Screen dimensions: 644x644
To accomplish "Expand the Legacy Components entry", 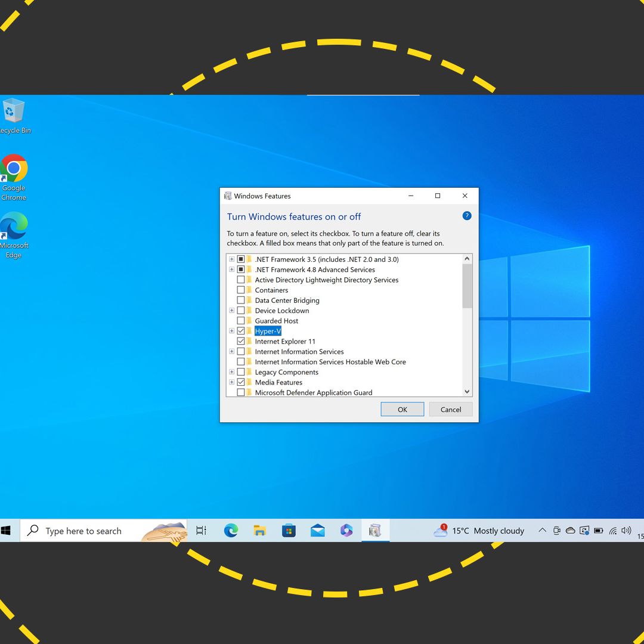I will click(x=232, y=371).
